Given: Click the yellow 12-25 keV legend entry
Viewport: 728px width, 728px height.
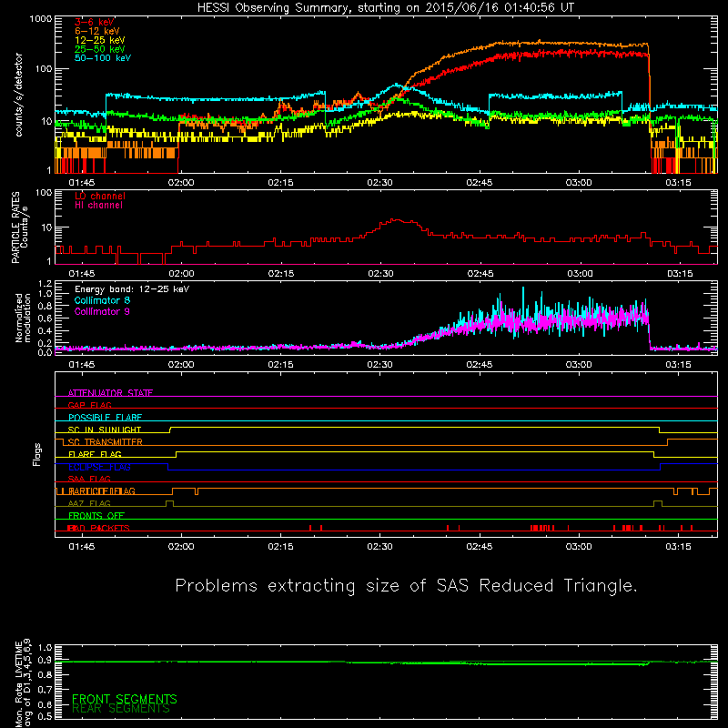Looking at the screenshot, I should click(x=100, y=40).
